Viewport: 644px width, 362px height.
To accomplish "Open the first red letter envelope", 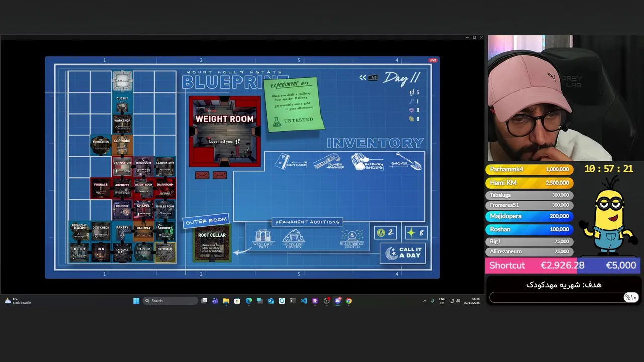I will click(x=202, y=175).
